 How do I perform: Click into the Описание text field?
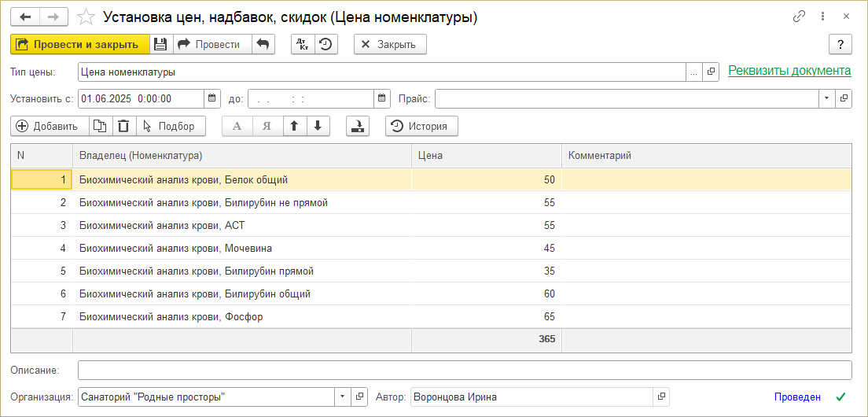coord(464,370)
